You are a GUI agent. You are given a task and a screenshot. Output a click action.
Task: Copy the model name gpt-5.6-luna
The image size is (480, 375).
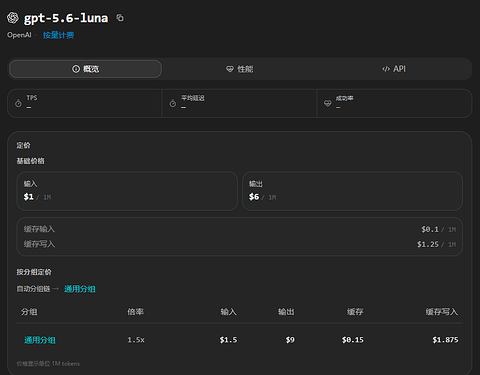(x=120, y=18)
